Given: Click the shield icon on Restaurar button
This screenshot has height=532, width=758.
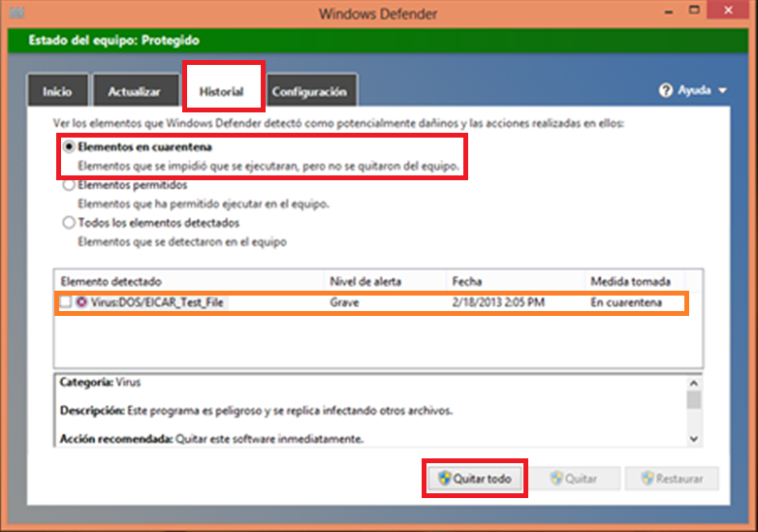Looking at the screenshot, I should pos(647,479).
